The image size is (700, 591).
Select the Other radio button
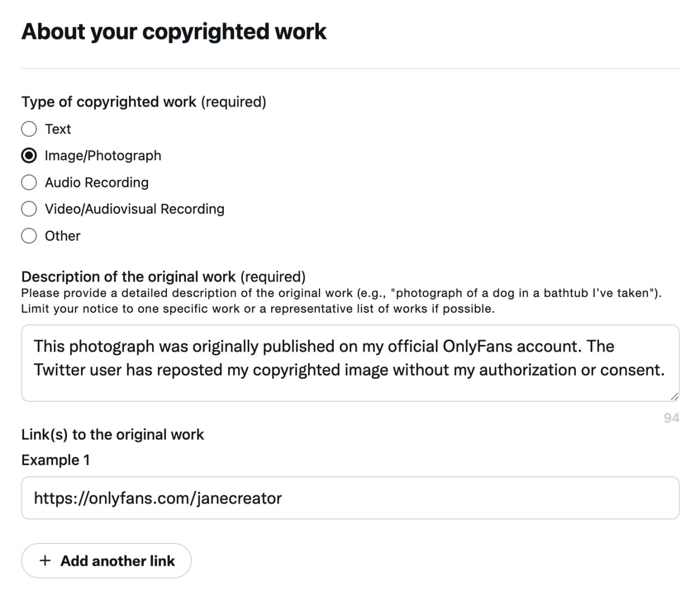coord(29,236)
